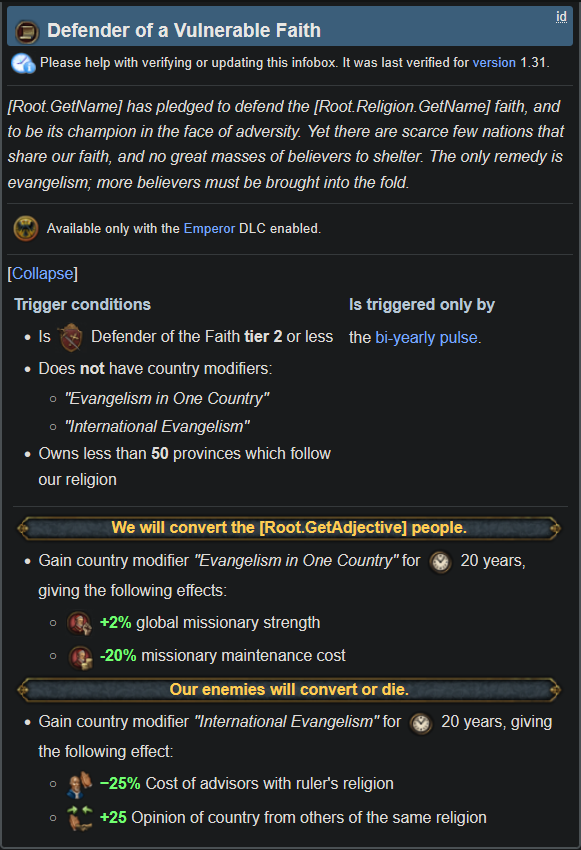Open the version link
This screenshot has height=850, width=581.
(x=494, y=63)
